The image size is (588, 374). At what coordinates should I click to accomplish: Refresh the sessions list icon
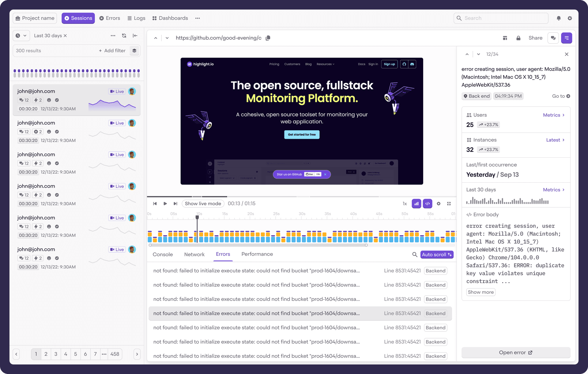pyautogui.click(x=124, y=36)
